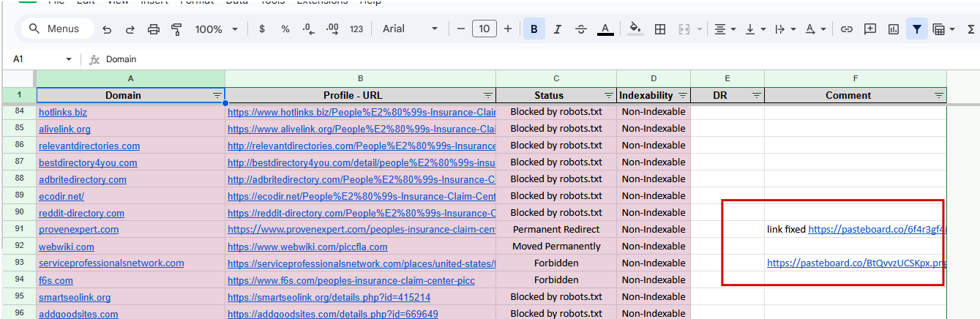The image size is (980, 319).
Task: Toggle the filter button in toolbar
Action: [916, 29]
